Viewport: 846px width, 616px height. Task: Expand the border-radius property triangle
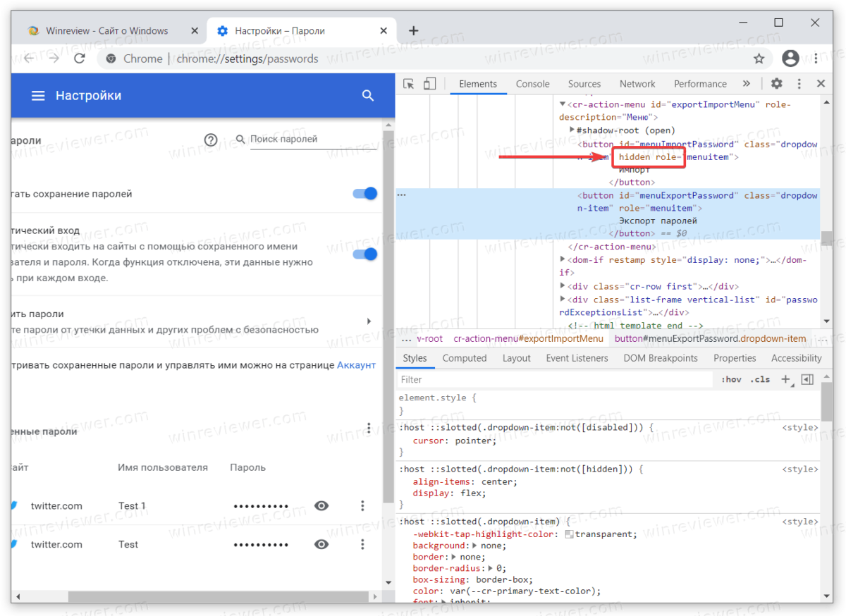point(490,568)
